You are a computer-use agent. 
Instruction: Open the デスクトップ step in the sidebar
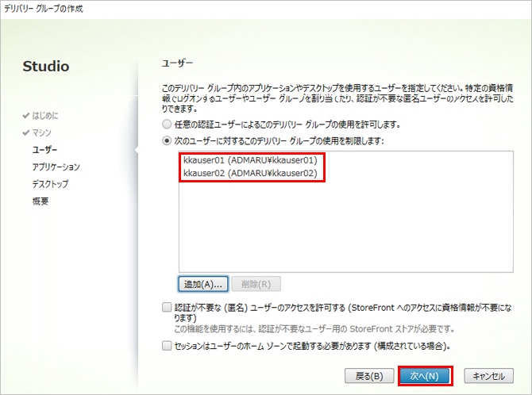click(x=50, y=184)
